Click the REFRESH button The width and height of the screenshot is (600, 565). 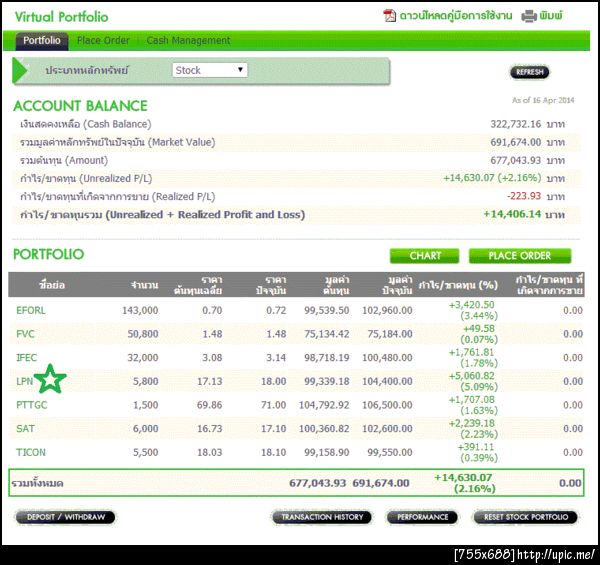530,72
